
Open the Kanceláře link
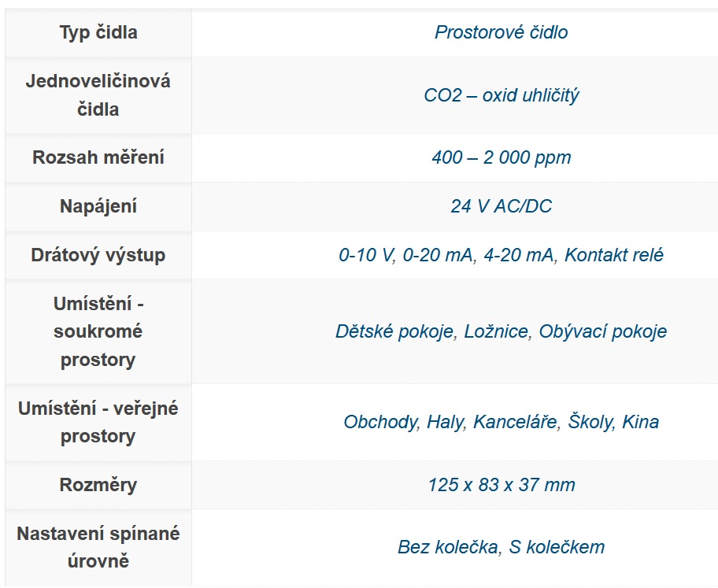[x=516, y=422]
